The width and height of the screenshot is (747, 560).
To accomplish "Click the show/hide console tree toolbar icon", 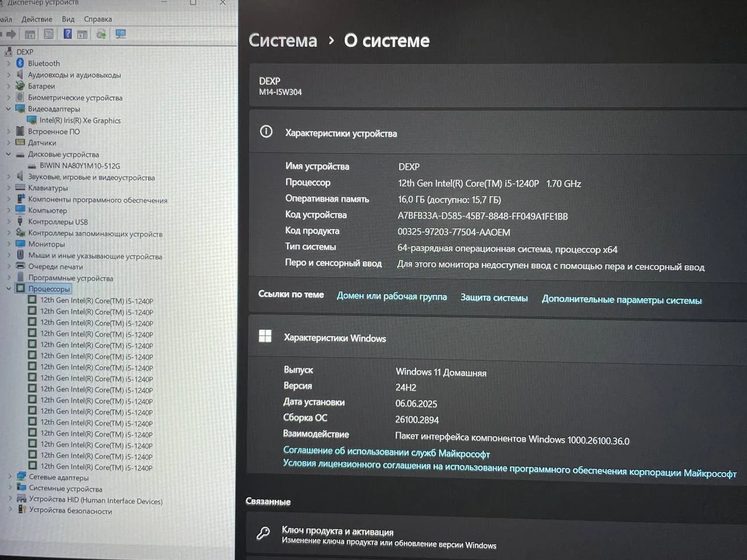I will [x=30, y=34].
